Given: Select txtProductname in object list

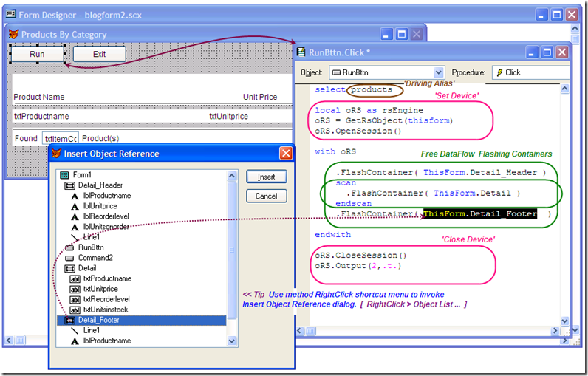Looking at the screenshot, I should (107, 278).
